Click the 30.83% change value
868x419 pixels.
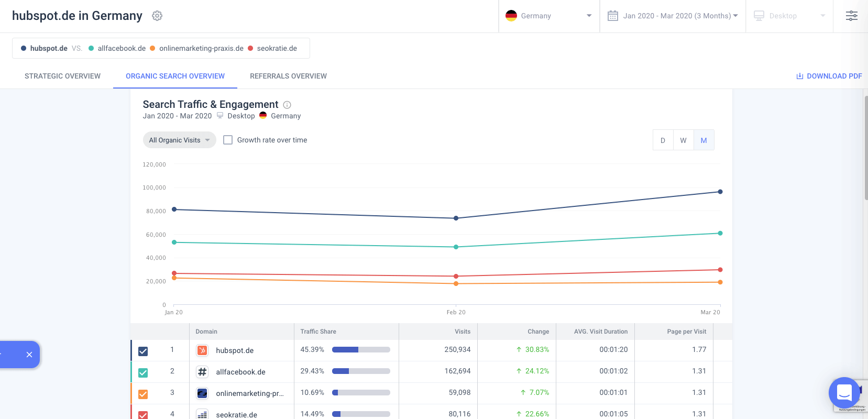[537, 349]
